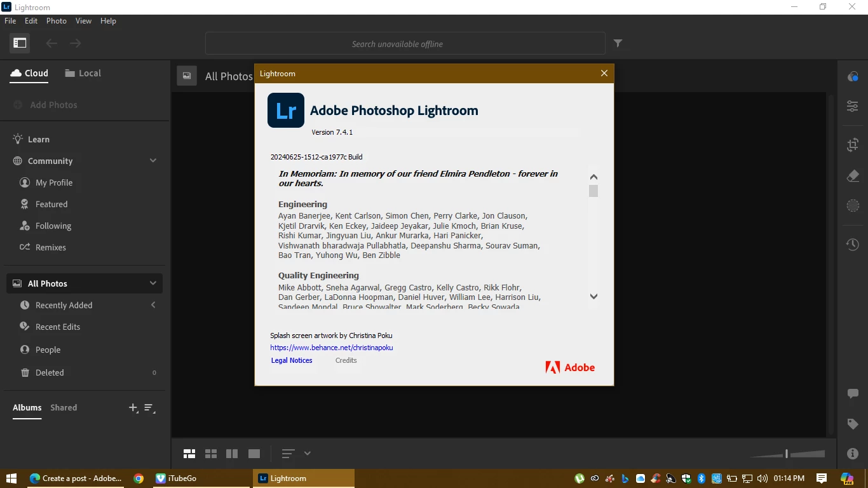Open Legal Notices in About dialog
The image size is (868, 488).
click(292, 360)
